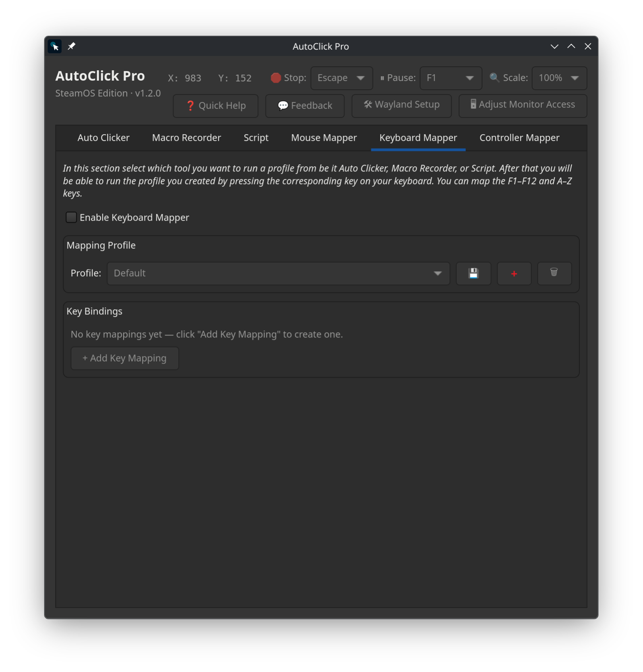Viewport: 643px width, 672px height.
Task: Click the Y coordinate value 152
Action: (x=243, y=78)
